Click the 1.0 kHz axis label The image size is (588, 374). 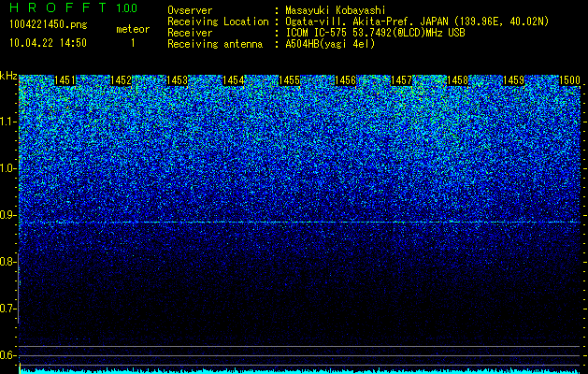pyautogui.click(x=7, y=168)
